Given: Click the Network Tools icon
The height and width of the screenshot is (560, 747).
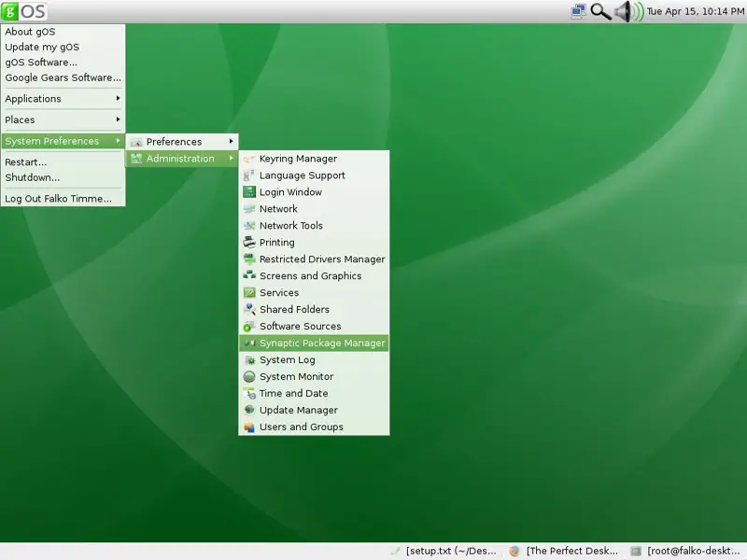Looking at the screenshot, I should point(249,225).
